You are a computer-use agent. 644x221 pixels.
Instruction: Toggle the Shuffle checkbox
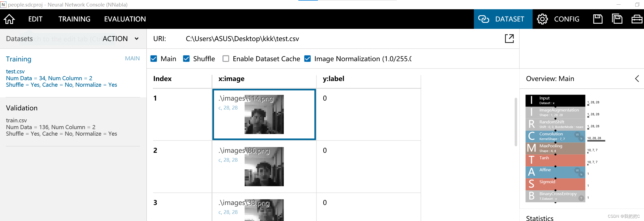(x=186, y=59)
